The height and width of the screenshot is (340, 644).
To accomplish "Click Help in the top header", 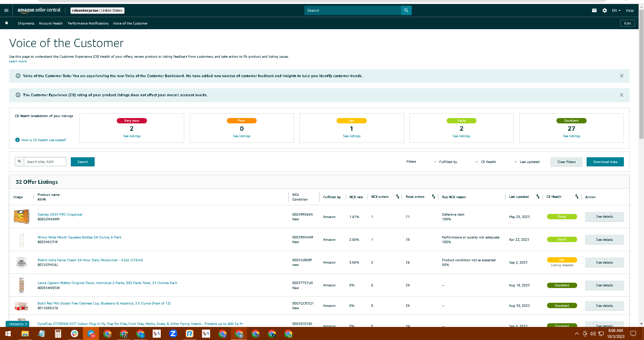I will click(630, 10).
